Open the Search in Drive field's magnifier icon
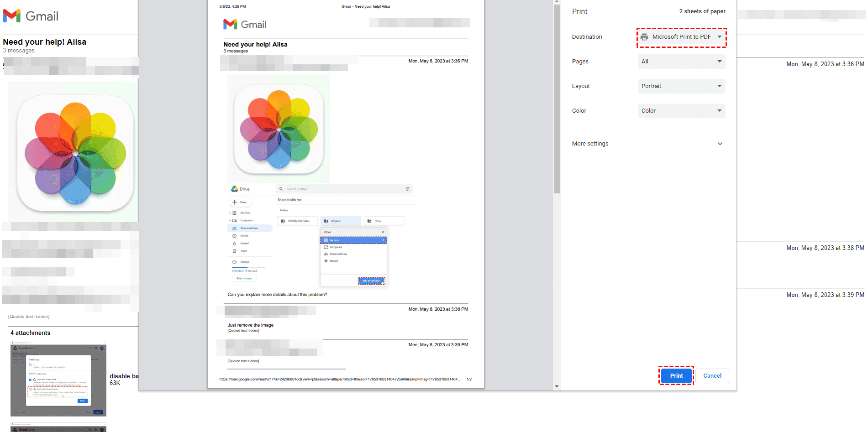 (282, 189)
